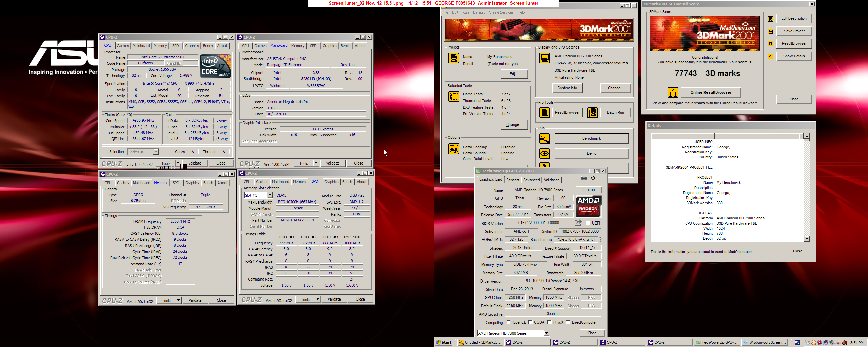Click the Core Speed value field in CPU-Z
This screenshot has height=347, width=868.
click(x=143, y=120)
